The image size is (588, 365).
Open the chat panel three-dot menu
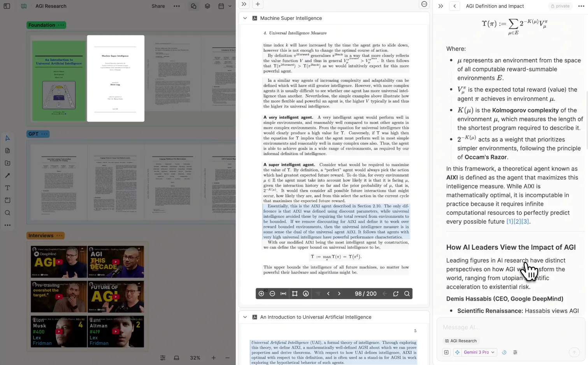pos(581,6)
